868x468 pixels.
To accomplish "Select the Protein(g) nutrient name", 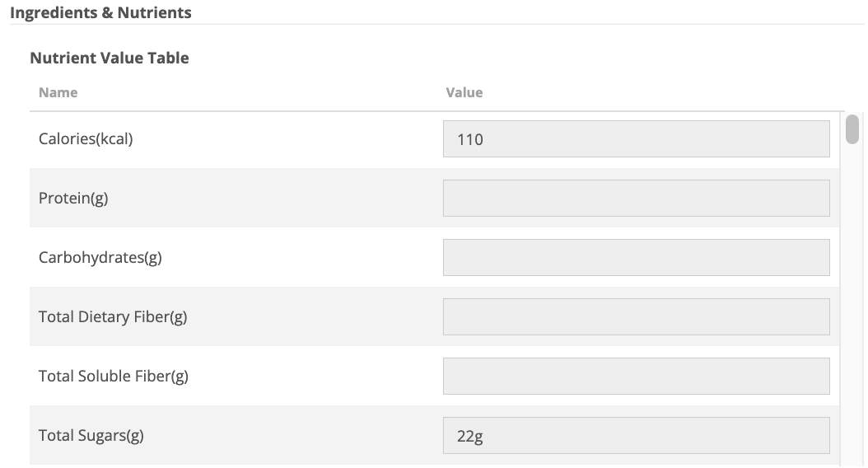I will tap(73, 199).
